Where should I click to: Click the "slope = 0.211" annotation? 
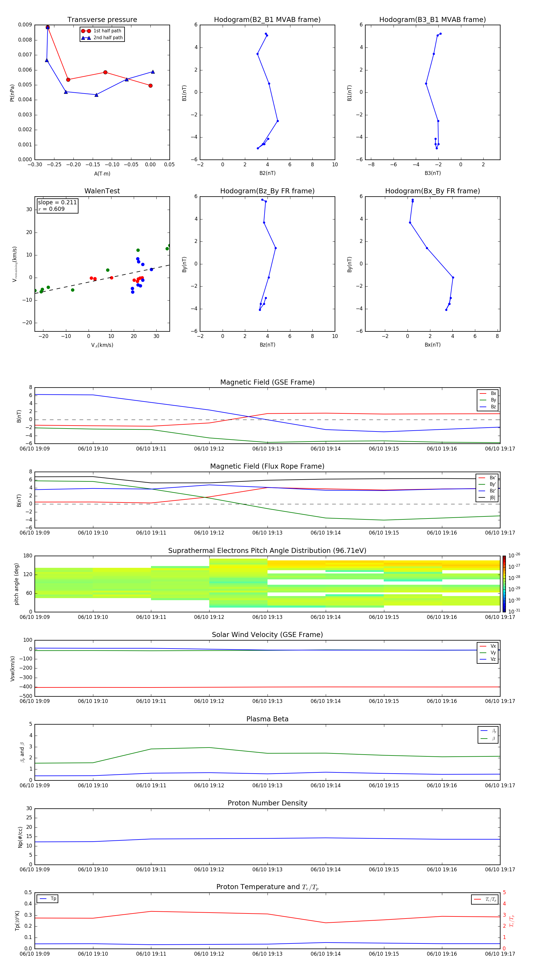click(57, 203)
